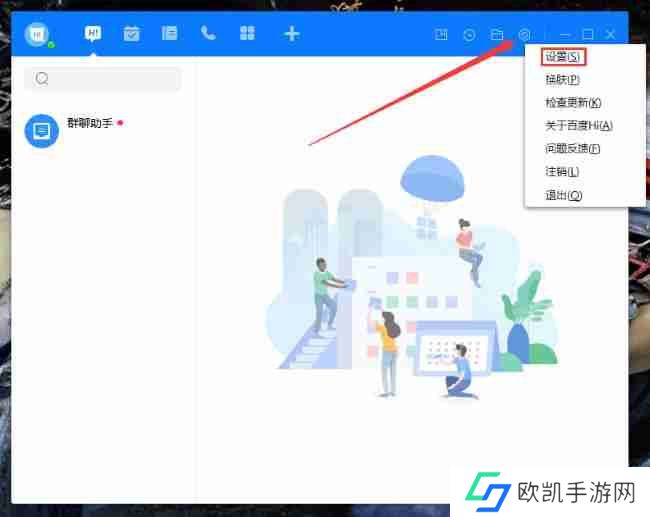
Task: Focus the search input field
Action: pos(102,78)
